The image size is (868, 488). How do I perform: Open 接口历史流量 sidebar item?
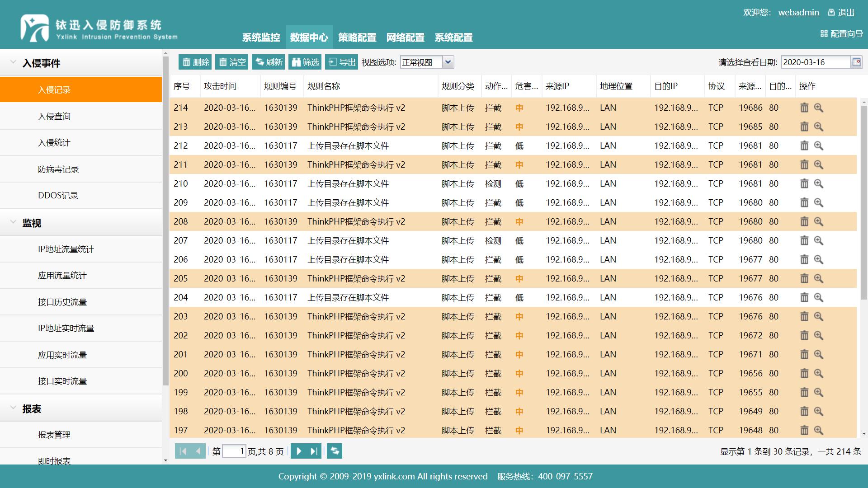point(81,302)
